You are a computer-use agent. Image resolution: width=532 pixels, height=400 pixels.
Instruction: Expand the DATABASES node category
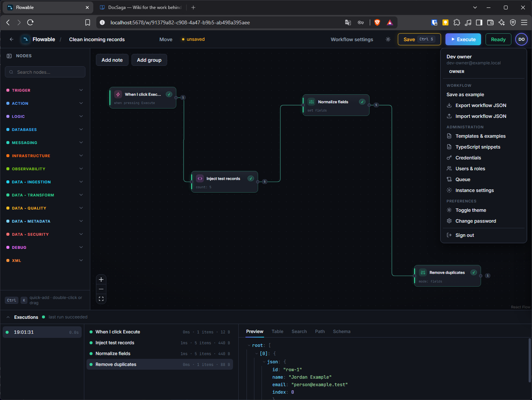coord(45,129)
